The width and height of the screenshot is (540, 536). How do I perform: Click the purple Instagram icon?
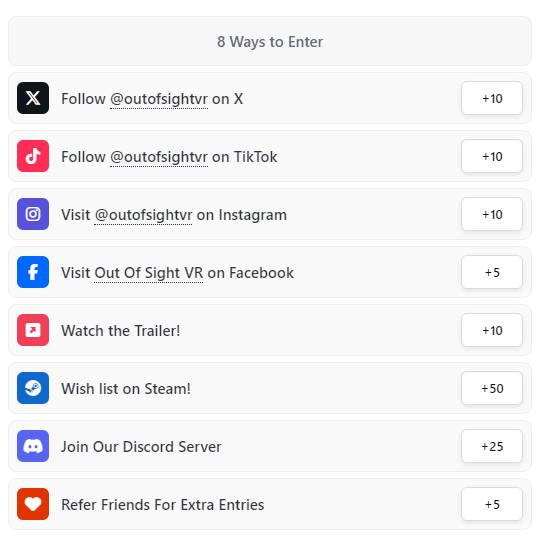pos(33,214)
